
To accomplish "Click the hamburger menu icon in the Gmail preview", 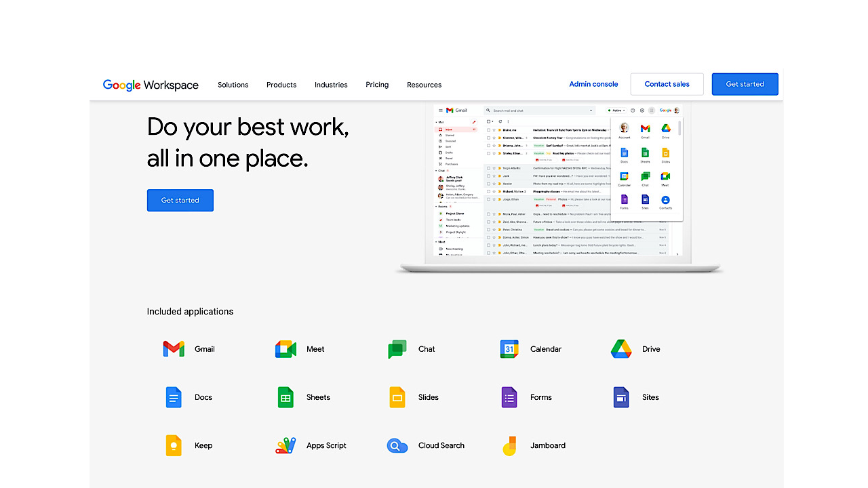I will point(440,110).
